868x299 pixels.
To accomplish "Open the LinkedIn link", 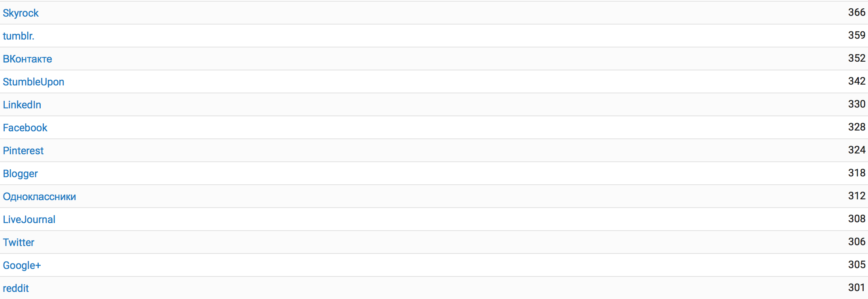I will [22, 105].
